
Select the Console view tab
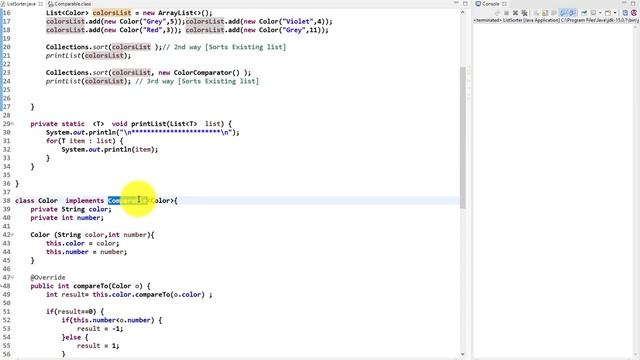click(491, 4)
